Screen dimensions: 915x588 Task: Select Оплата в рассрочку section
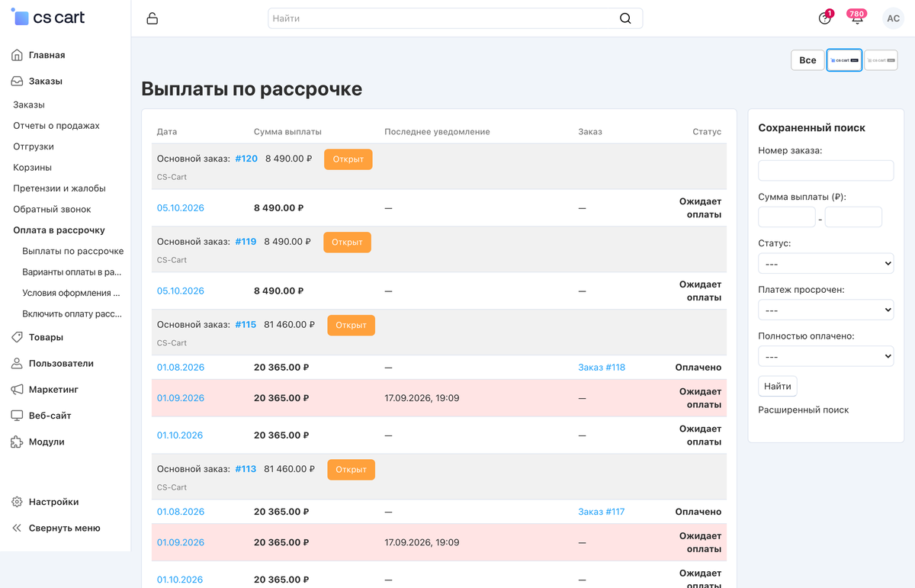(x=59, y=230)
